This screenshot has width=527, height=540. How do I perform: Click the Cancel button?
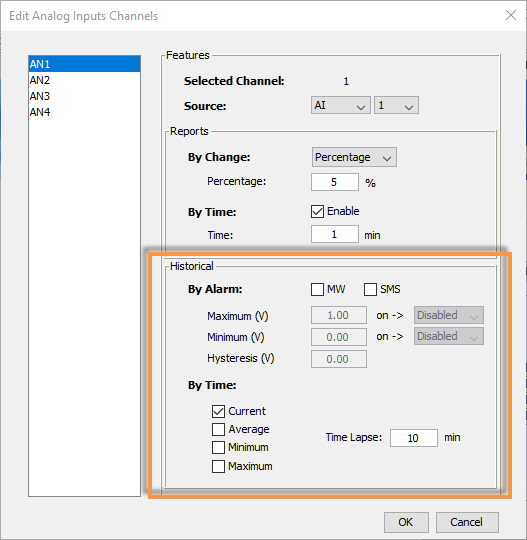[x=467, y=522]
